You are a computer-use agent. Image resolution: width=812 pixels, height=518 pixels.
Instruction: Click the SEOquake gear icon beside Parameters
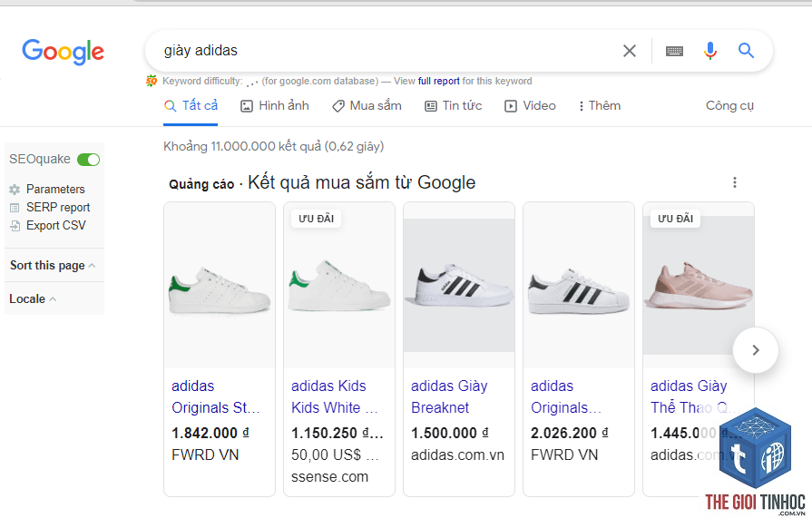tap(15, 190)
